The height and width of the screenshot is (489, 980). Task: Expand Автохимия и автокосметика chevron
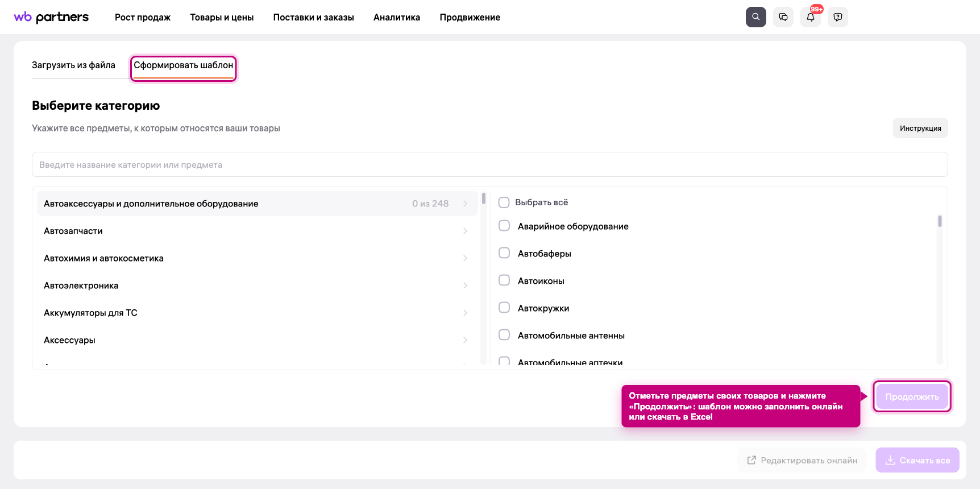pyautogui.click(x=465, y=258)
